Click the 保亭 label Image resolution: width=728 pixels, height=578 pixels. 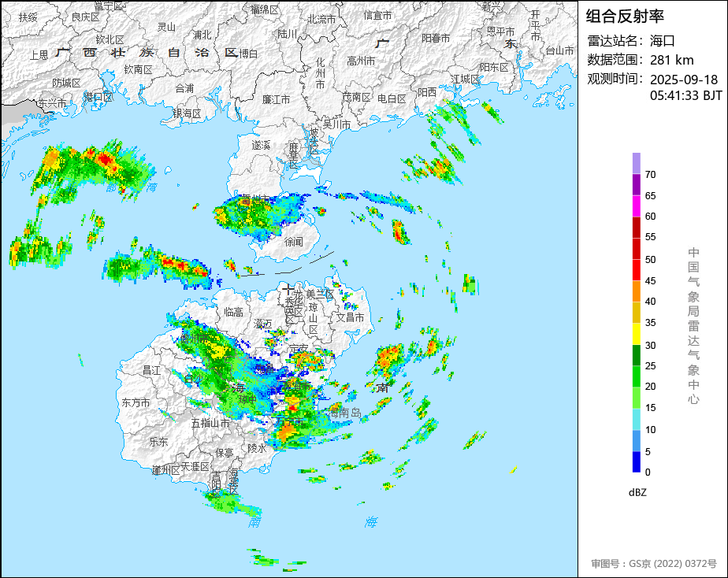(x=225, y=452)
